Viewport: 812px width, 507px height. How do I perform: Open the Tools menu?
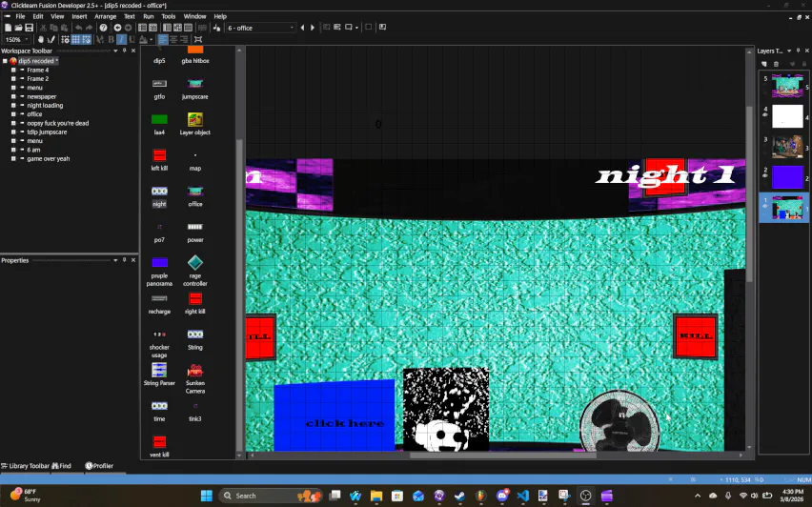click(169, 16)
